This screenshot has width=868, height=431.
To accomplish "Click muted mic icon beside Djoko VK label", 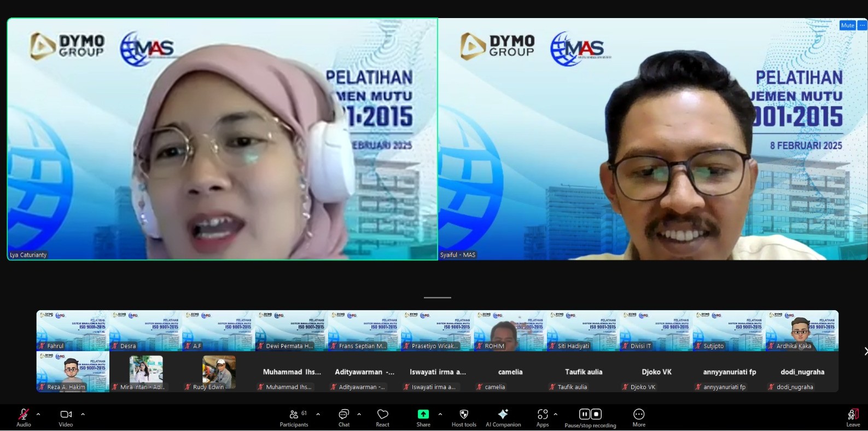I will [x=626, y=387].
